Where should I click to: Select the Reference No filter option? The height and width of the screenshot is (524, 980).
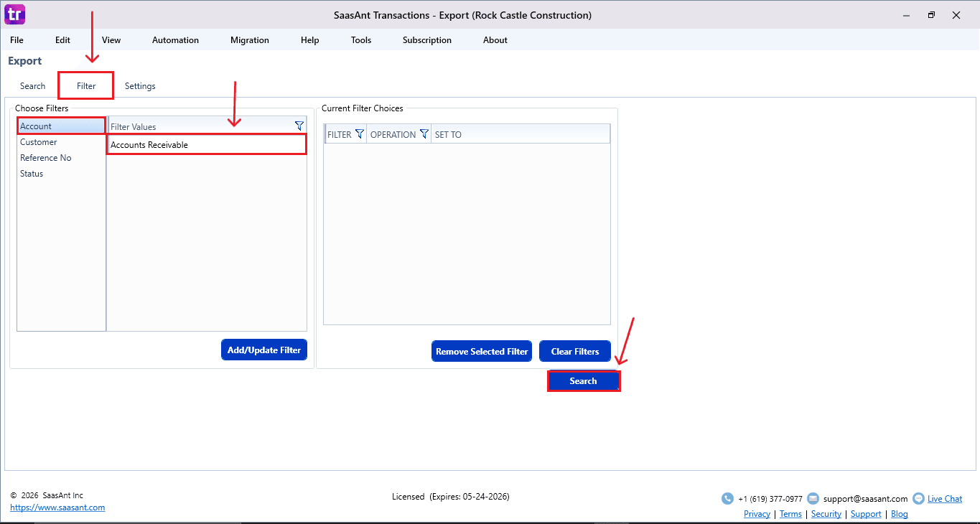(x=46, y=158)
